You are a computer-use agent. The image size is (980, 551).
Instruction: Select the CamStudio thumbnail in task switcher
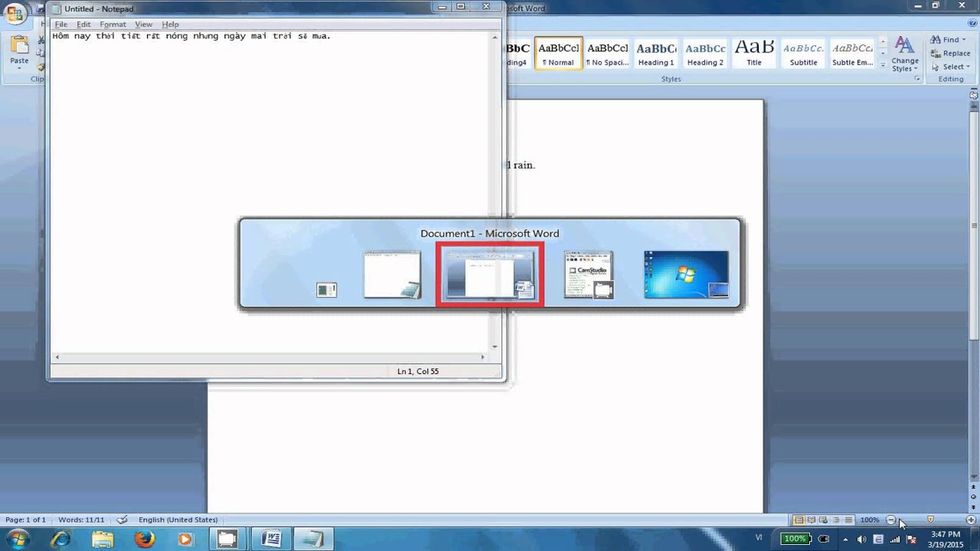coord(588,274)
